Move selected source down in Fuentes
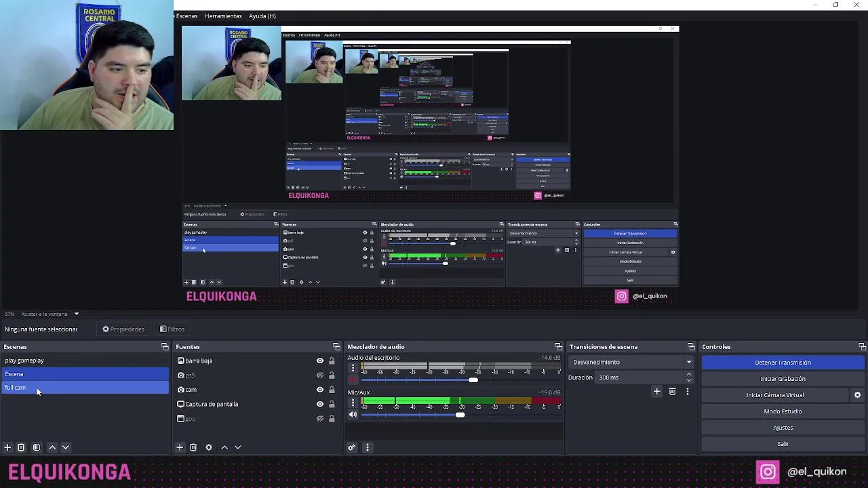The height and width of the screenshot is (488, 868). pyautogui.click(x=238, y=447)
